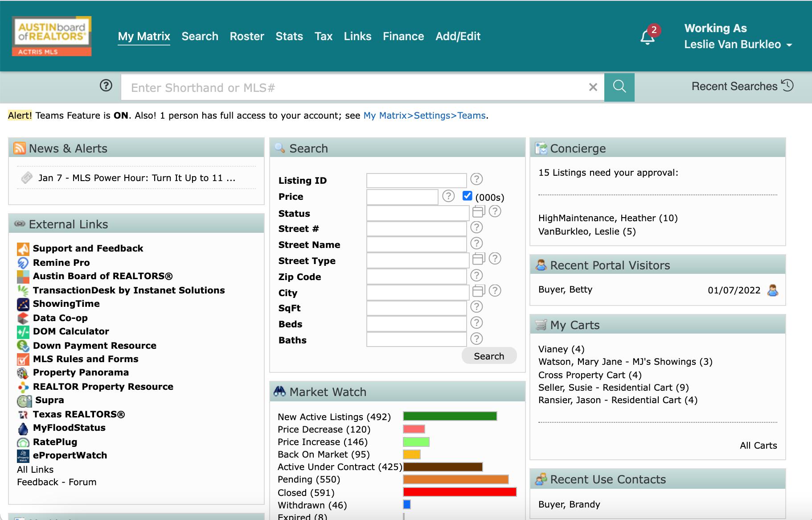Open the Price Decrease (120) market watch
812x520 pixels.
[x=324, y=429]
